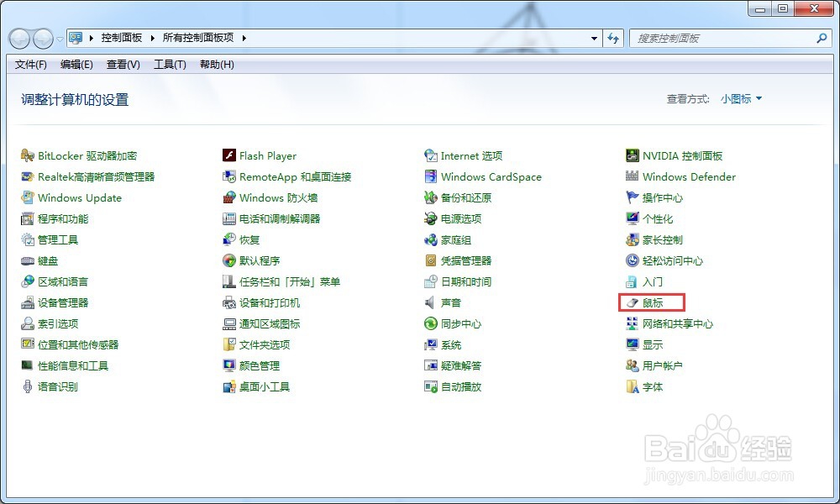Open the 入门 link
840x504 pixels.
[653, 281]
